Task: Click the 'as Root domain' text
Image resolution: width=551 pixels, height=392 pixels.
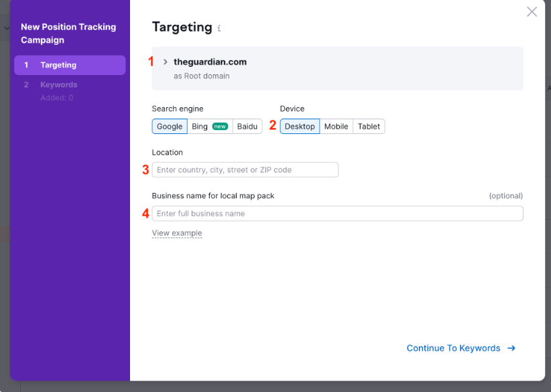Action: click(x=201, y=76)
